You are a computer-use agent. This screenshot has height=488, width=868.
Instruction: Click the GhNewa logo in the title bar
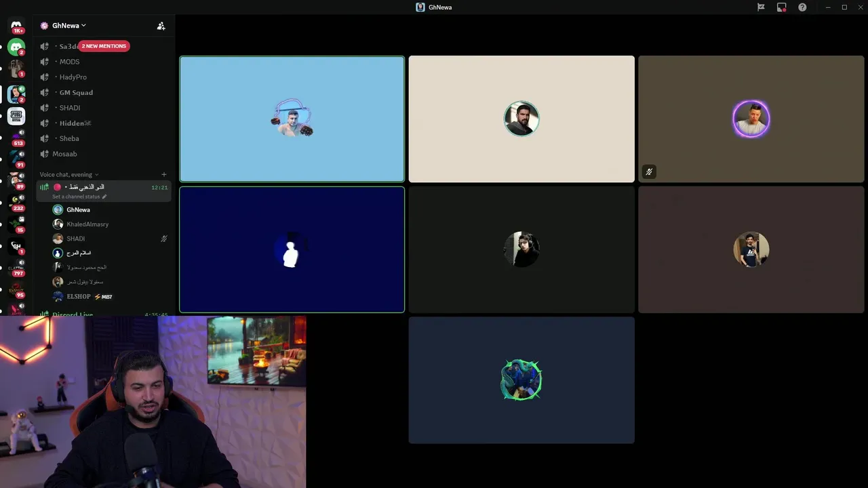[420, 7]
